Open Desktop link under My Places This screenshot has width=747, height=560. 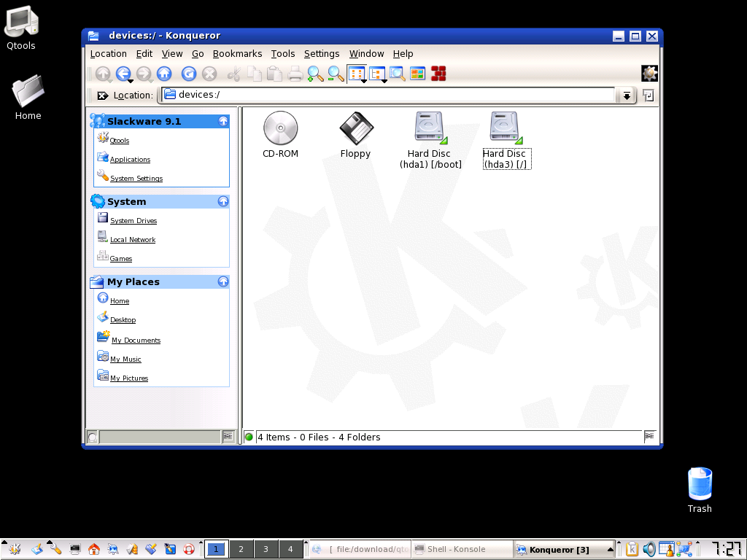coord(123,320)
